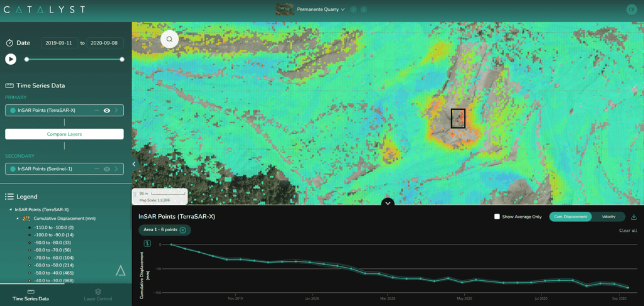Image resolution: width=644 pixels, height=306 pixels.
Task: Go to the next site arrow
Action: [364, 9]
